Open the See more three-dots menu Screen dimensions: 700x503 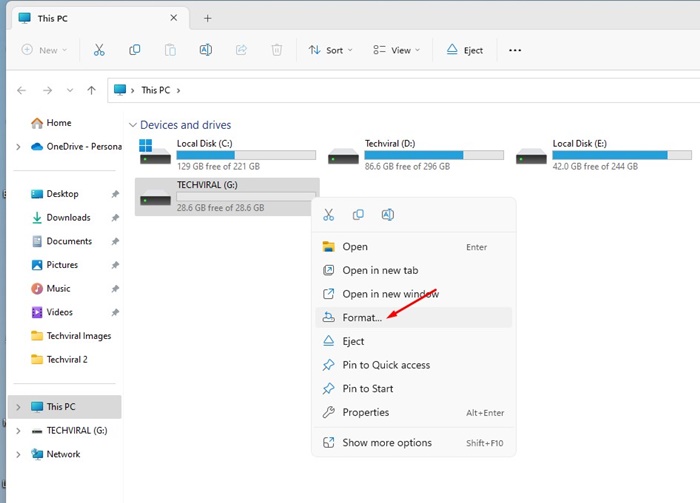[x=515, y=50]
